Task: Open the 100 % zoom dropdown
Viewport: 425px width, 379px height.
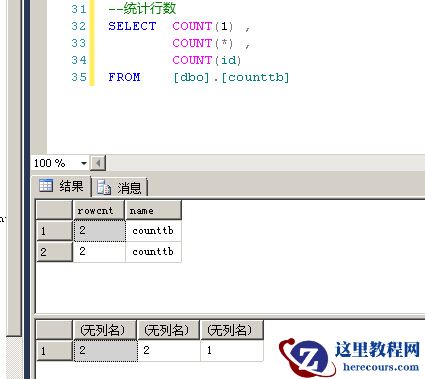Action: click(84, 163)
